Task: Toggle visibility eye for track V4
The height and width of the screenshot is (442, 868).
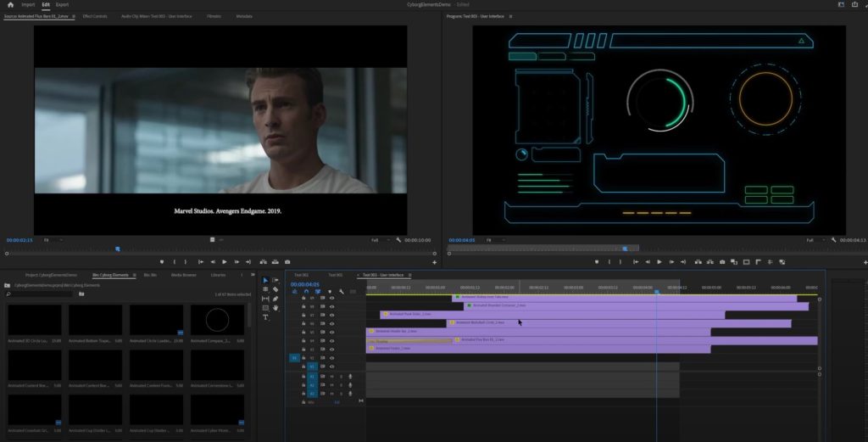Action: point(331,341)
